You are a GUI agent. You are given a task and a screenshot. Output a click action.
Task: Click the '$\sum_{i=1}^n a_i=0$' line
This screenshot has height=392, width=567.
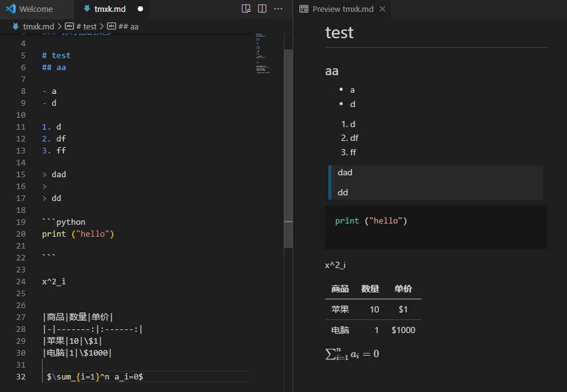click(95, 376)
